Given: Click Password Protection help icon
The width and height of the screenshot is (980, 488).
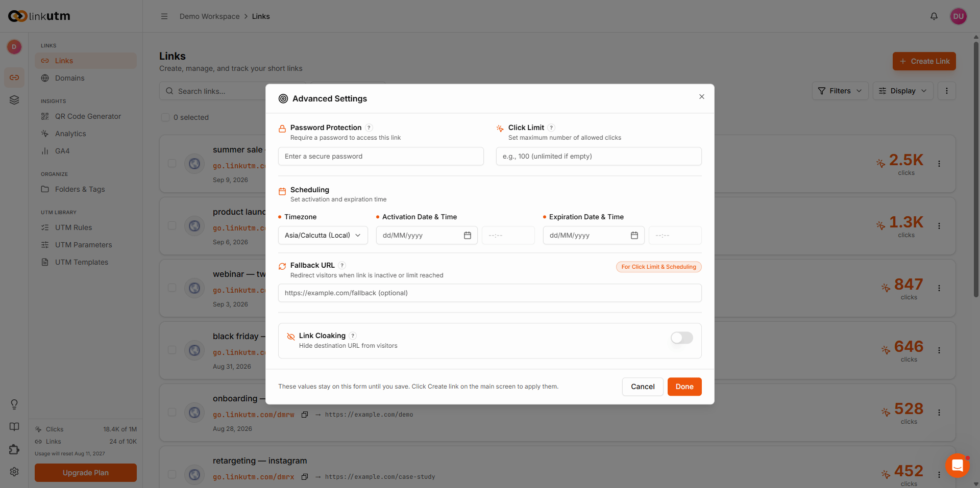Looking at the screenshot, I should tap(369, 128).
